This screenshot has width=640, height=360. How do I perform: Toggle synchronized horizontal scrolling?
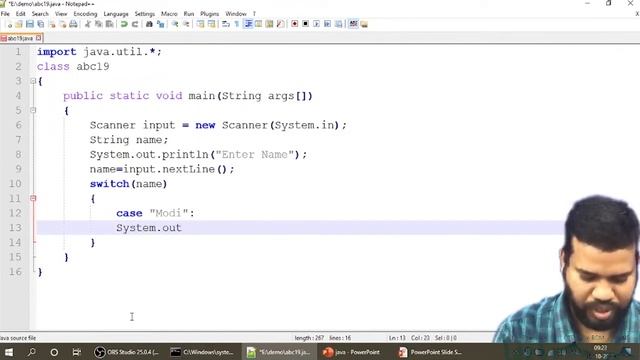click(211, 24)
